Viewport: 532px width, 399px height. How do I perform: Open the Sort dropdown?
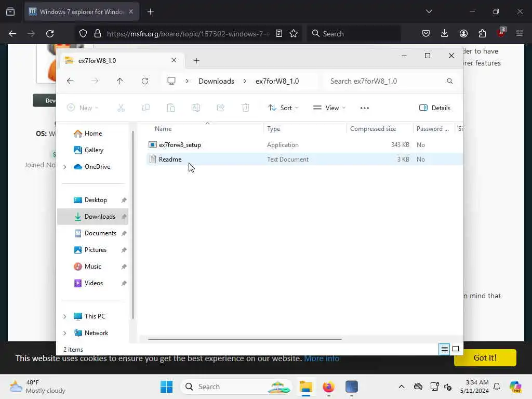(x=283, y=108)
